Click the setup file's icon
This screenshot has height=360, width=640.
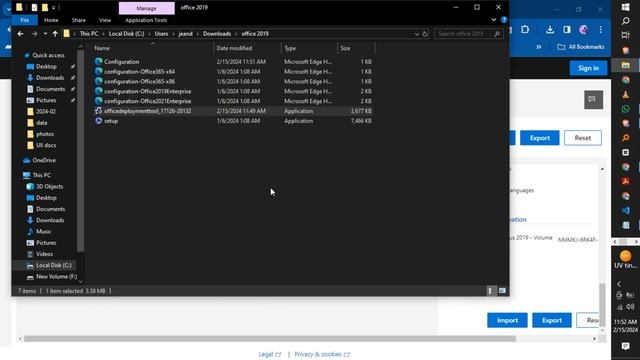pos(98,121)
